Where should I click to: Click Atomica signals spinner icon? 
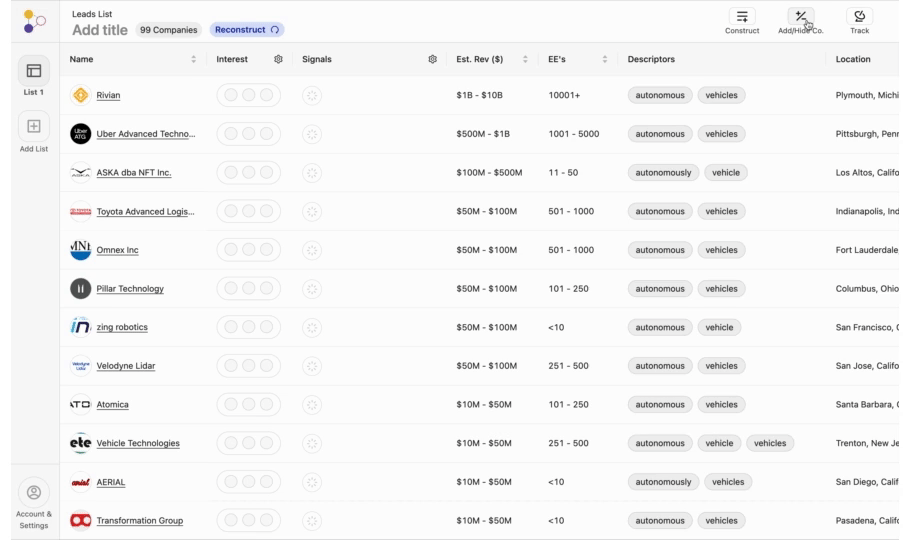312,405
